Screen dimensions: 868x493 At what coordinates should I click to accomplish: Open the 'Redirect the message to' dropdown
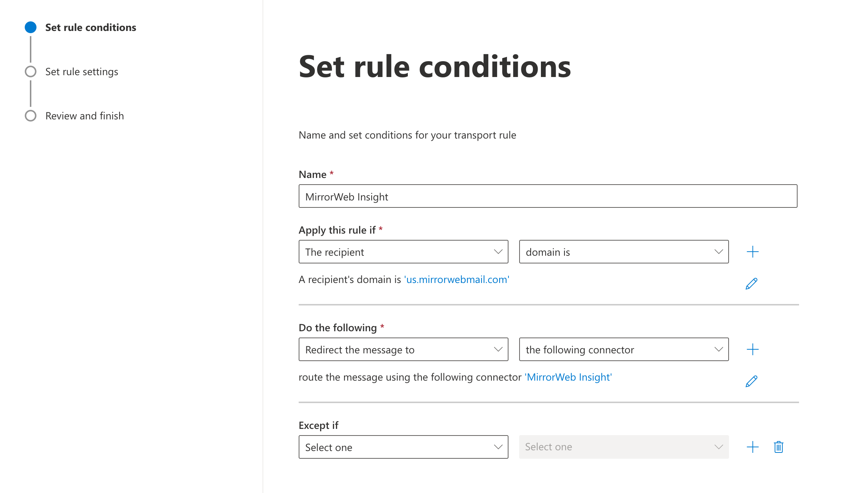click(403, 350)
